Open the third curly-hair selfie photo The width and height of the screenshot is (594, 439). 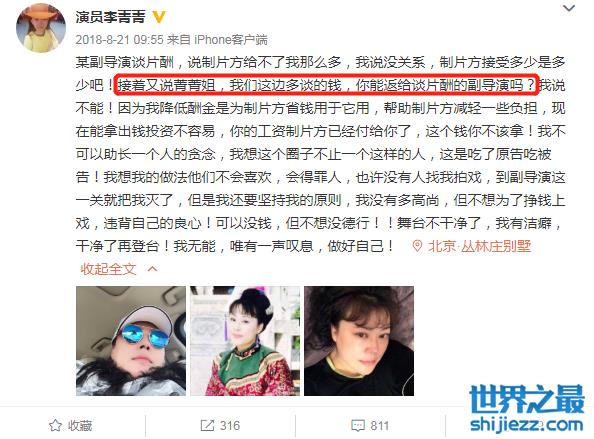tap(359, 341)
